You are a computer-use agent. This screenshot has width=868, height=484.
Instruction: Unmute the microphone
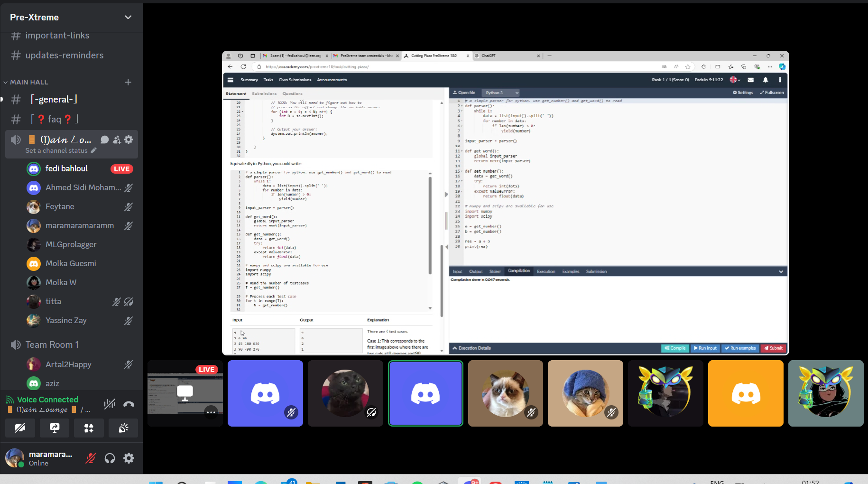[x=91, y=458]
